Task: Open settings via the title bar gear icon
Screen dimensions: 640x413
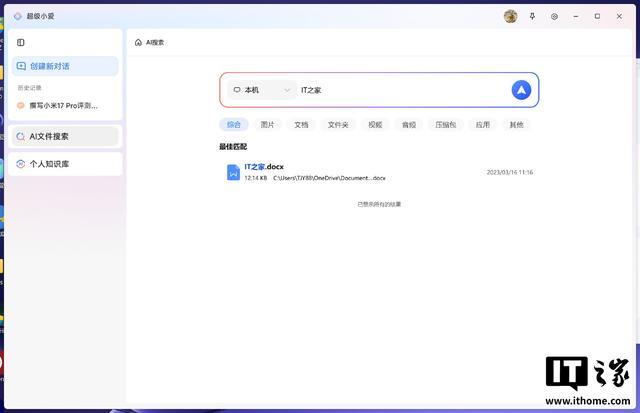Action: [x=554, y=16]
